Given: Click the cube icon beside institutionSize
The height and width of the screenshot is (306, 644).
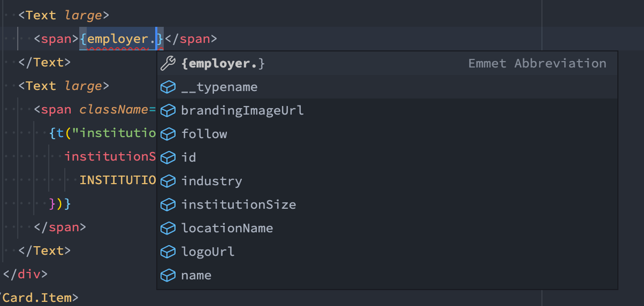Looking at the screenshot, I should (168, 205).
